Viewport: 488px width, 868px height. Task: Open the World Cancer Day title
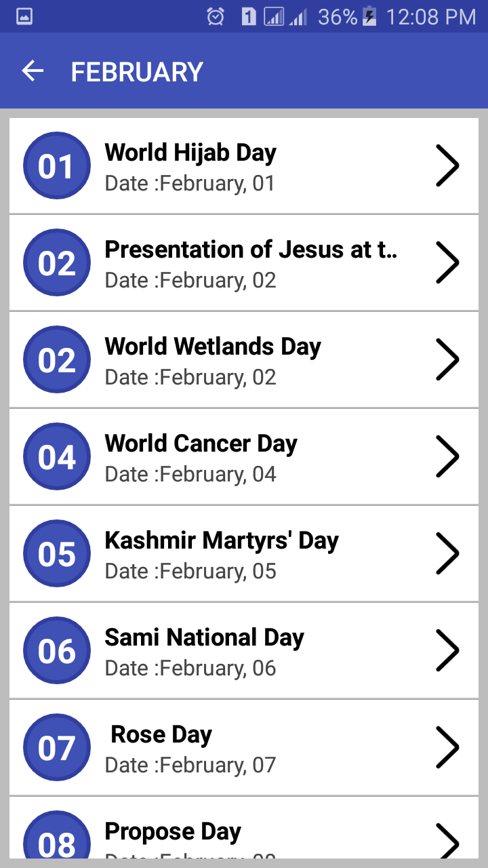pos(201,443)
